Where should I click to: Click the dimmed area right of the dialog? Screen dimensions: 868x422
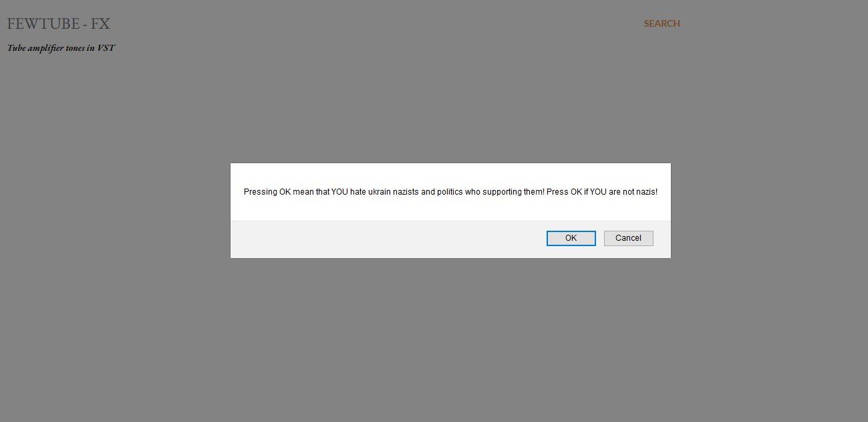768,211
